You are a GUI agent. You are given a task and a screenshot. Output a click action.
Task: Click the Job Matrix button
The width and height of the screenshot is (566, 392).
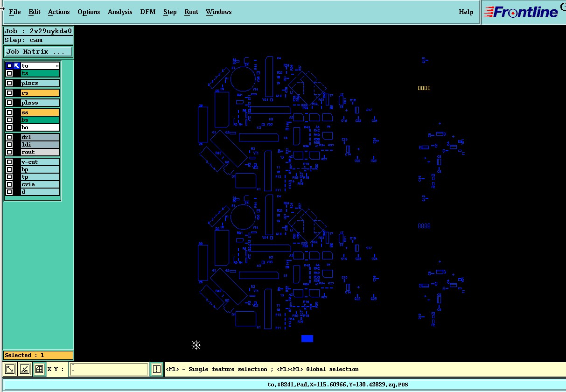point(38,52)
